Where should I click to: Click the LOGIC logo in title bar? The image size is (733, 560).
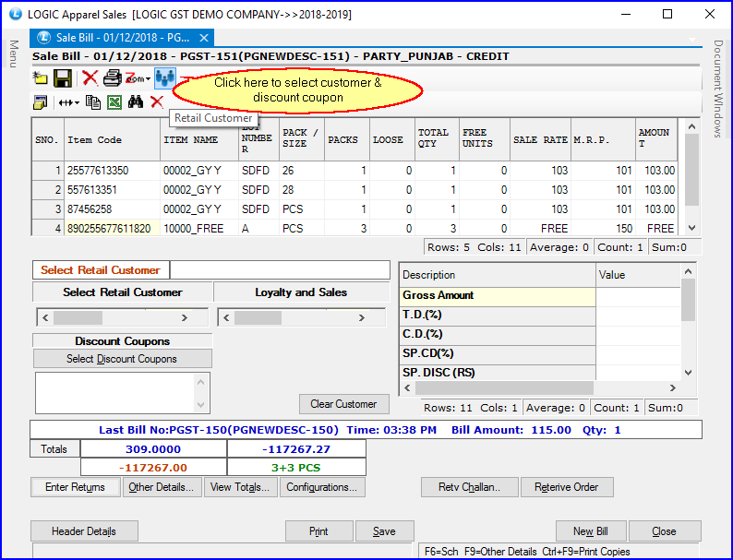(x=16, y=14)
